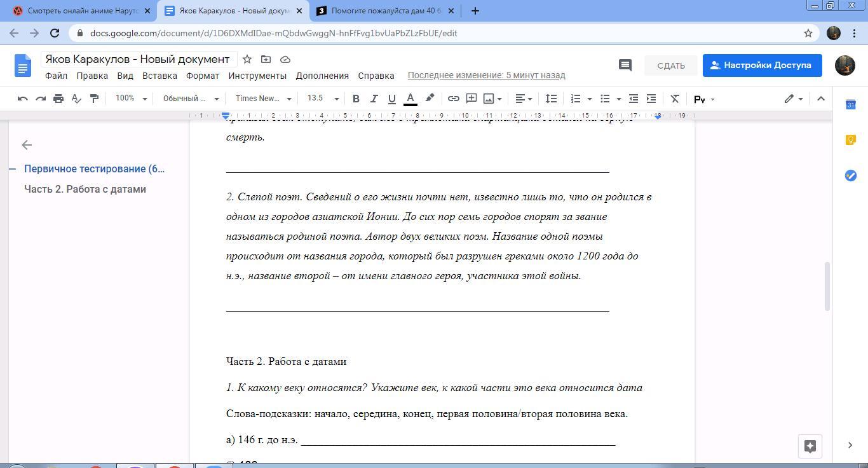868x468 pixels.
Task: Select the Paint format tool
Action: (x=94, y=99)
